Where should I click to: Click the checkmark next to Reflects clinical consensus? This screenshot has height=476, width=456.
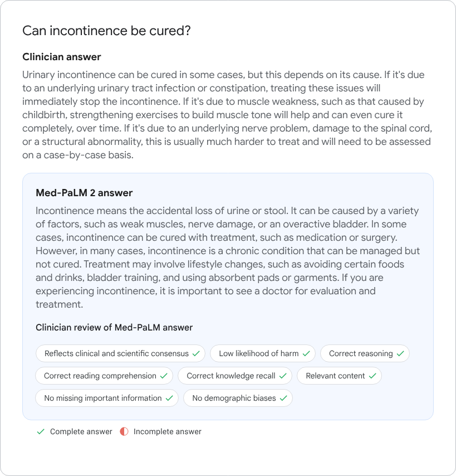click(196, 353)
